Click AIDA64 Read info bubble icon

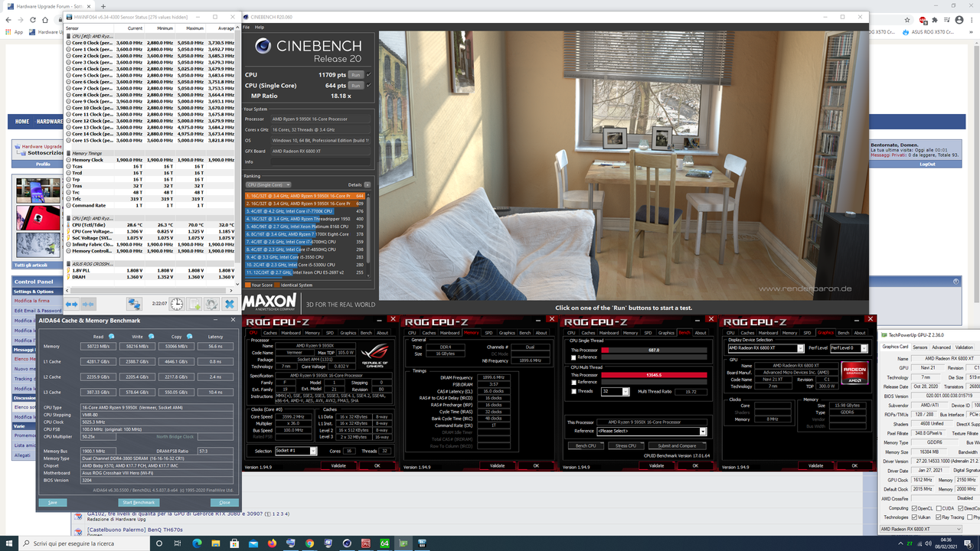pos(112,336)
